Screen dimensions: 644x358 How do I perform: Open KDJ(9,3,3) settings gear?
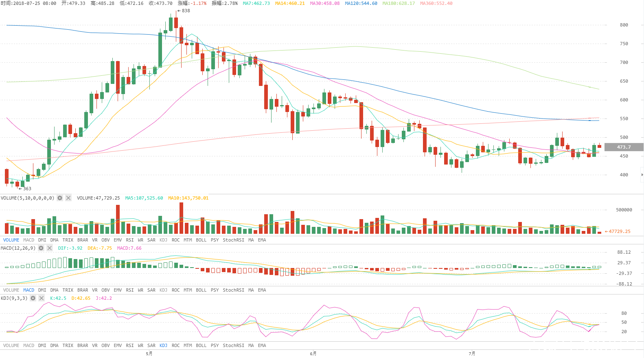click(33, 298)
